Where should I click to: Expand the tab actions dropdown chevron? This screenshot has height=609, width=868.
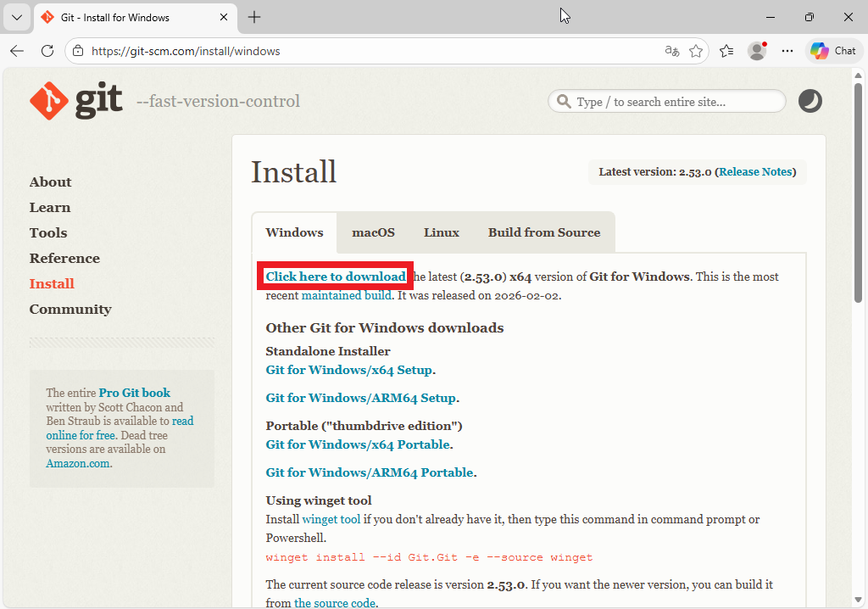tap(16, 17)
